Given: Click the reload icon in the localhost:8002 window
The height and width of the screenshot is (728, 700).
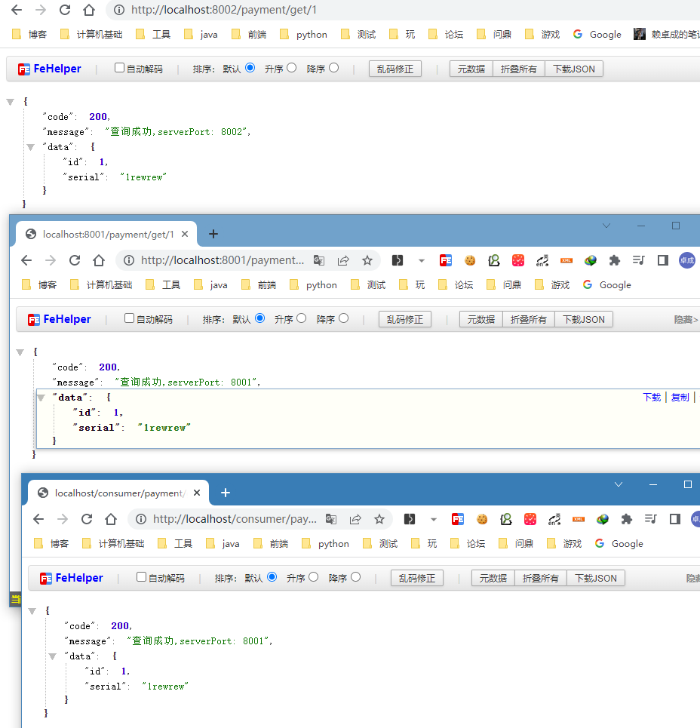Looking at the screenshot, I should [x=65, y=10].
